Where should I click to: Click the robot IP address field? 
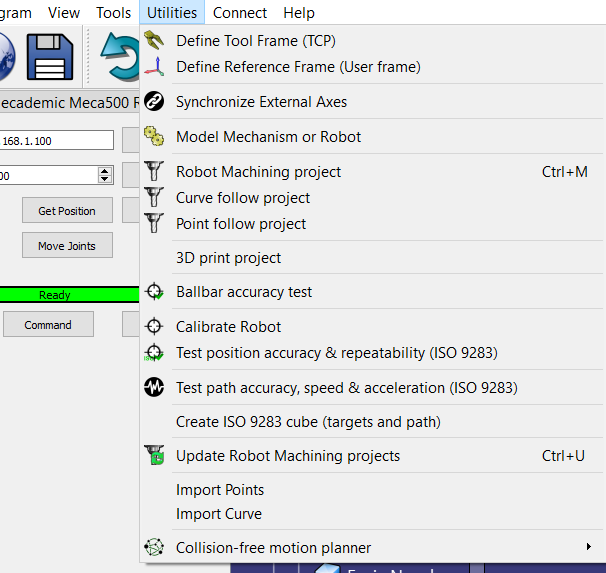(x=56, y=140)
